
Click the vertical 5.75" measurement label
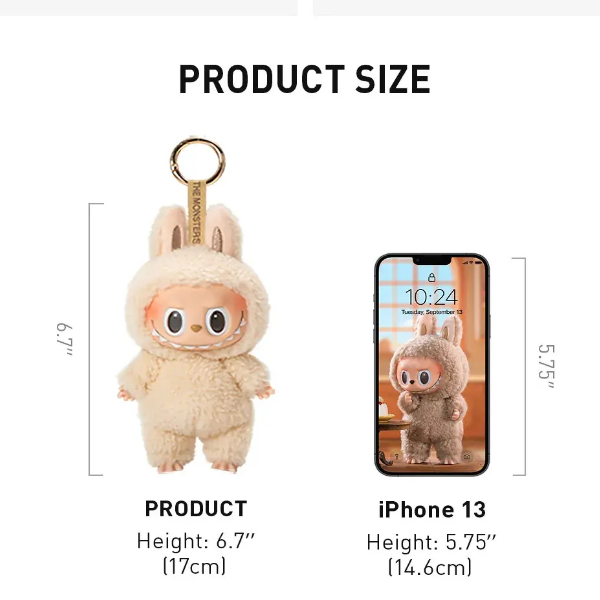click(546, 366)
